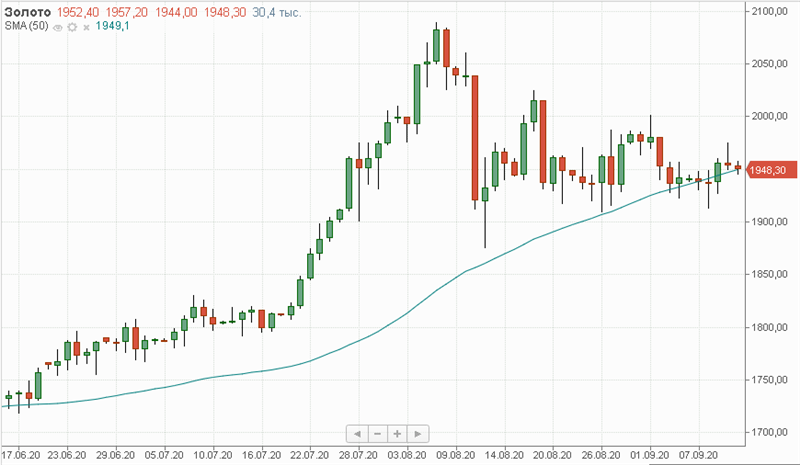Click the 2050,00 price axis label
This screenshot has height=465, width=800.
click(x=769, y=64)
